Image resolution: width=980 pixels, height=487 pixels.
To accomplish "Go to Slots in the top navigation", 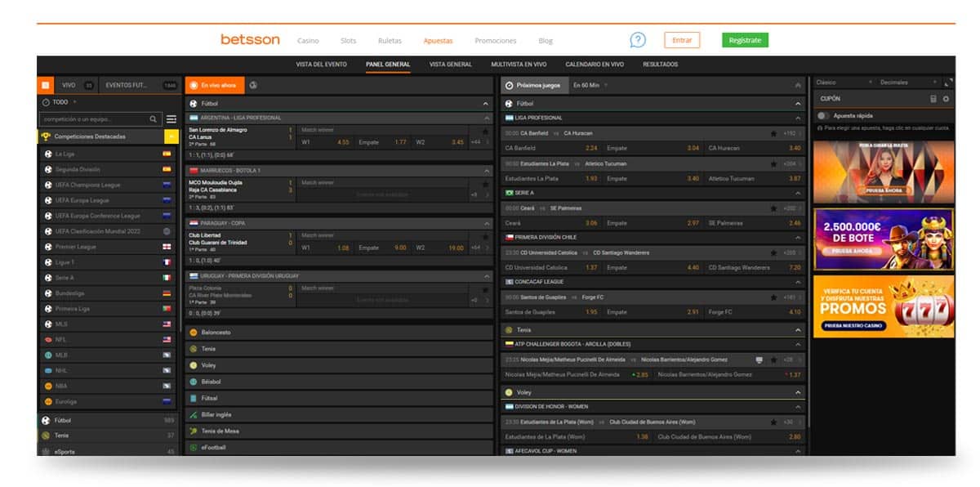I will click(x=348, y=41).
